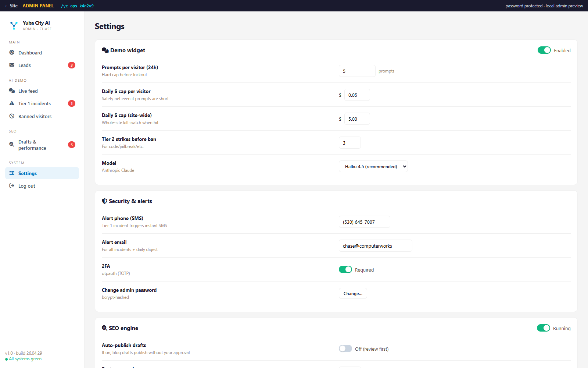Click the red badge on Tier 1 incidents
588x368 pixels.
click(x=72, y=103)
